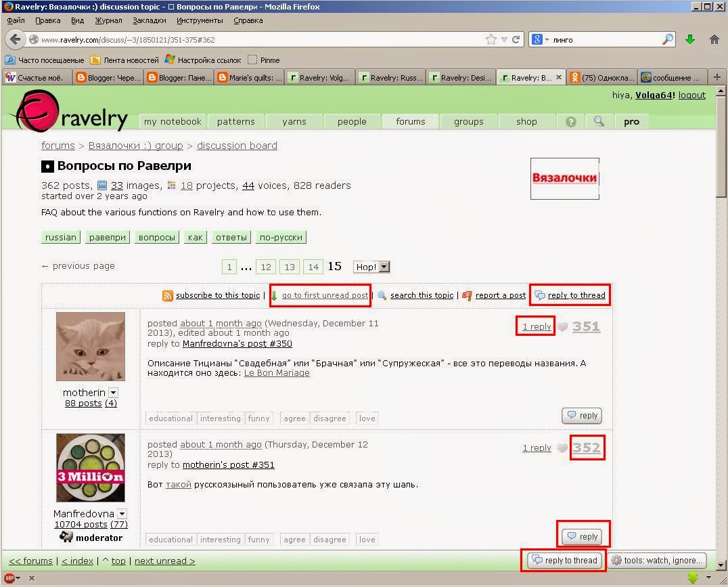Open the tools: watch, ignore menu
Image resolution: width=728 pixels, height=587 pixels.
coord(657,561)
